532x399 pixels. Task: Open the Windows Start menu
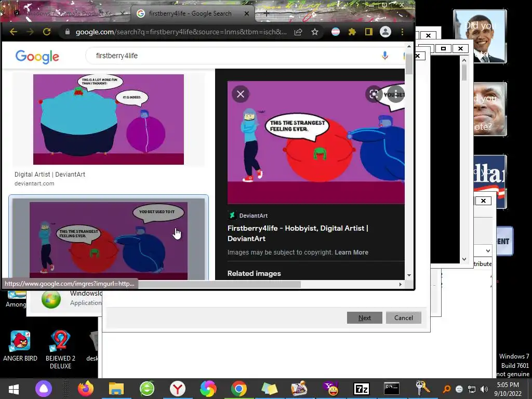coord(14,389)
